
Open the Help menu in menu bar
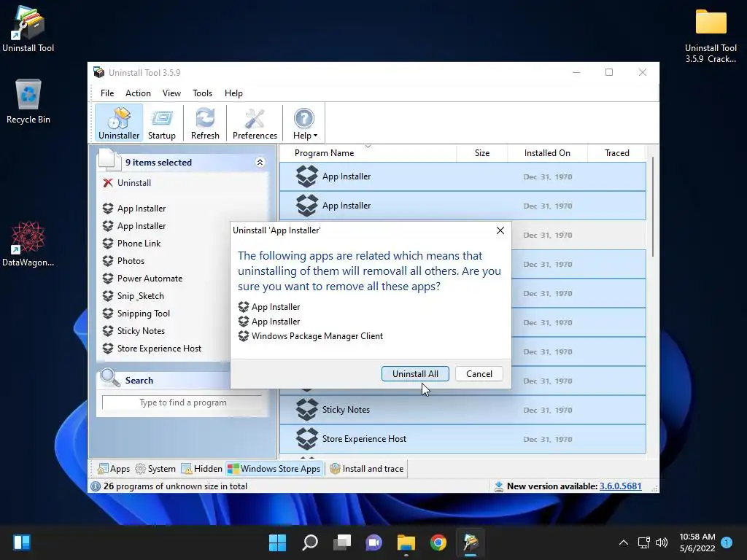pos(233,93)
